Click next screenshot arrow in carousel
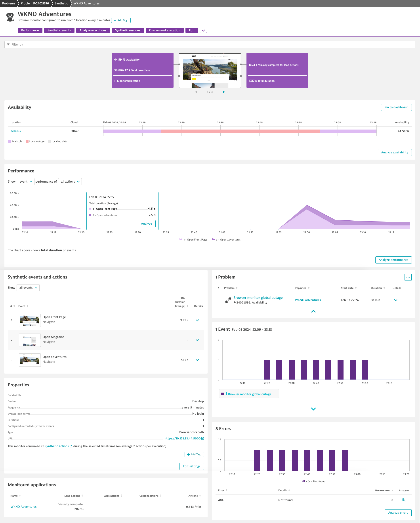This screenshot has height=523, width=420. point(224,92)
